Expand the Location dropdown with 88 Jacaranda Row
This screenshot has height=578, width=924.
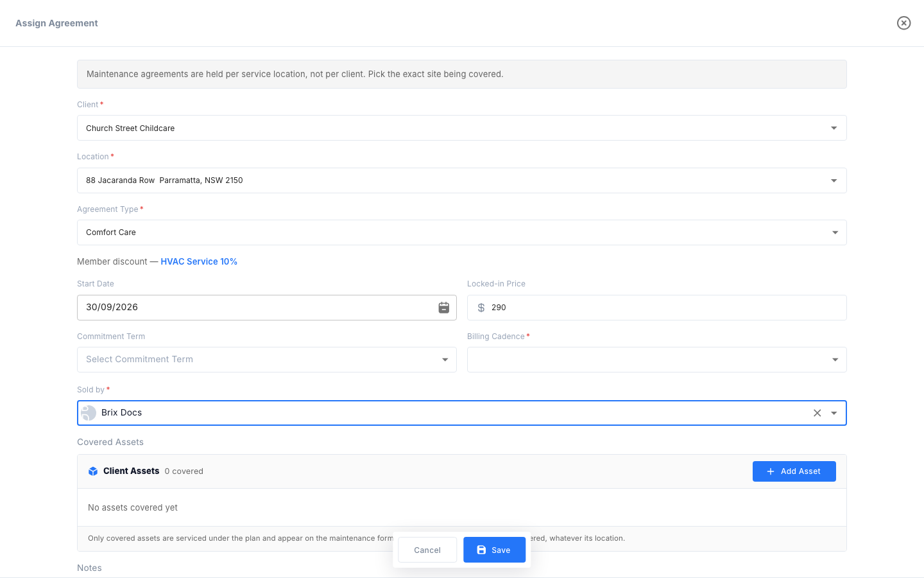click(x=462, y=180)
